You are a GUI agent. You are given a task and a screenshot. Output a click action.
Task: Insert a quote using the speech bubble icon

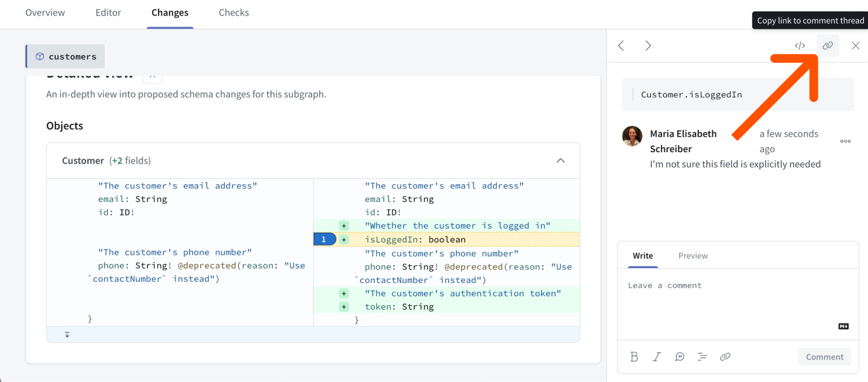click(679, 357)
